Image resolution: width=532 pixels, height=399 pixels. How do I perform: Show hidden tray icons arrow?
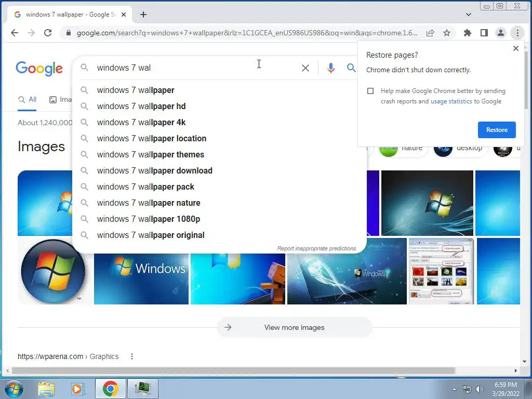tap(454, 390)
